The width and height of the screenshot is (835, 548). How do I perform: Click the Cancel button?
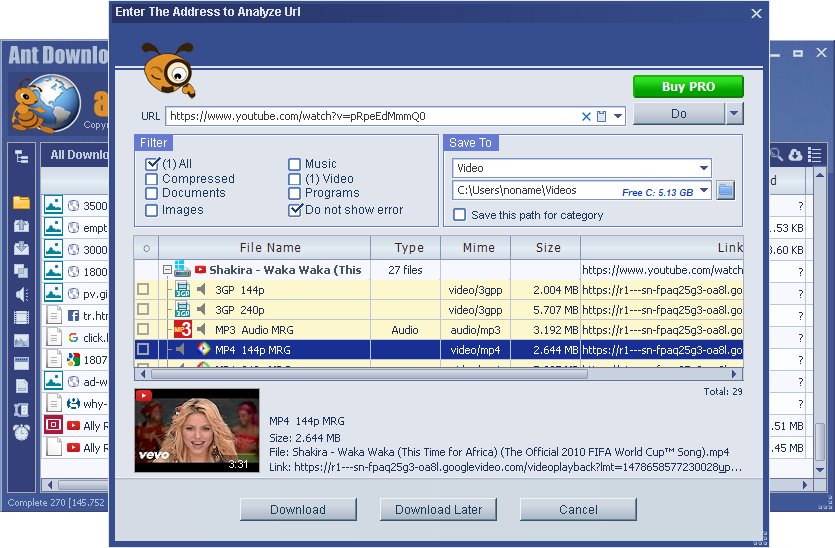tap(578, 510)
